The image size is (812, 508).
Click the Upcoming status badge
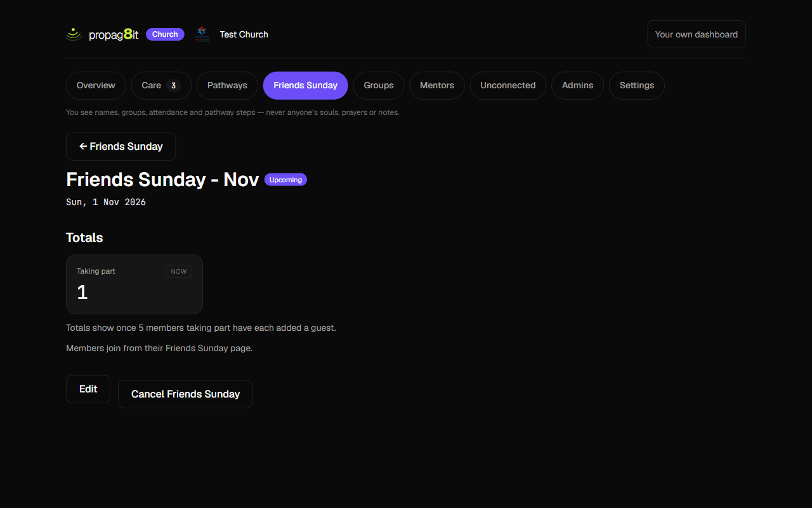click(x=285, y=180)
